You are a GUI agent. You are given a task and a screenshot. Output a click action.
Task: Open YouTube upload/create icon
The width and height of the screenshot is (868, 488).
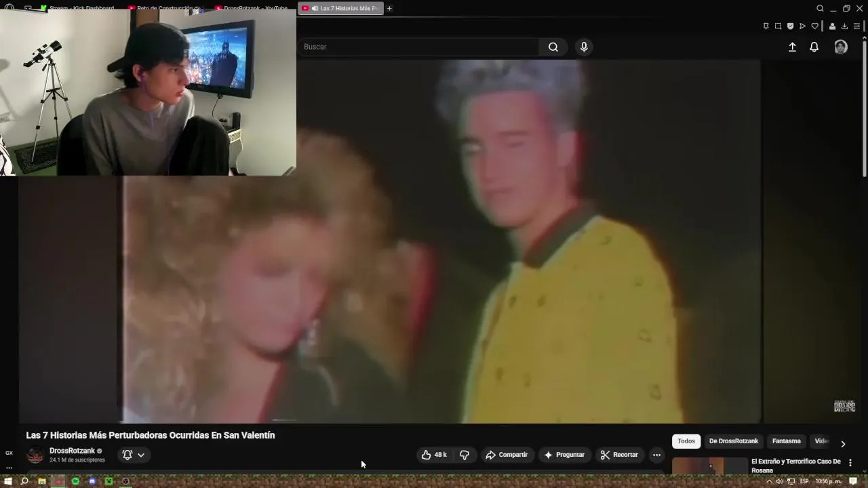point(792,47)
